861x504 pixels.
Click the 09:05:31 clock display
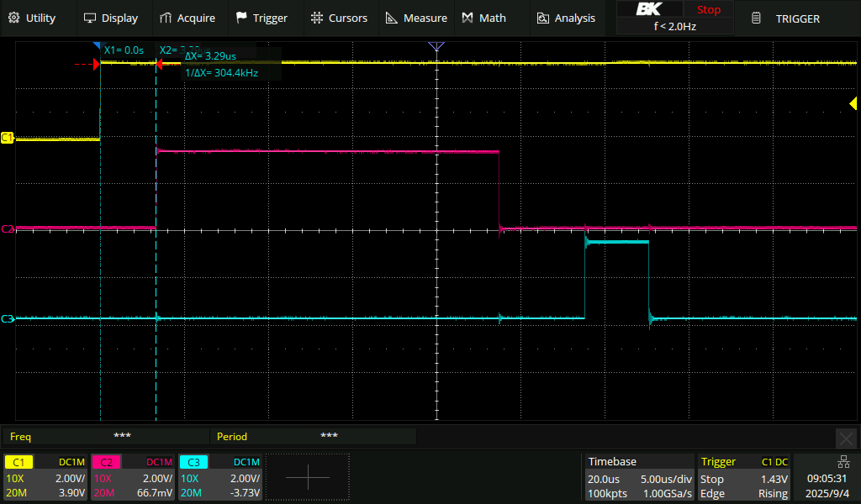pos(826,479)
